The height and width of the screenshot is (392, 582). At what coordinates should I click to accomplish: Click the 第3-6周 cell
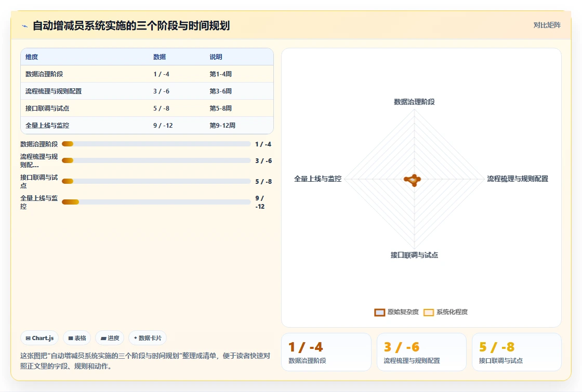pyautogui.click(x=220, y=91)
